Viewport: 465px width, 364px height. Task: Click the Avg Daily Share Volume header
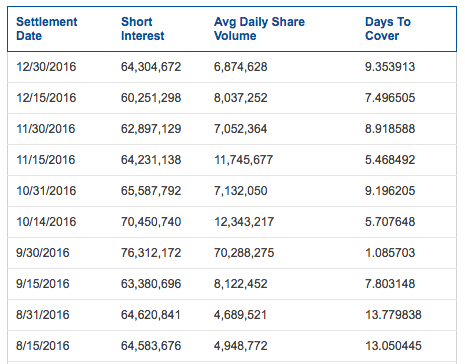[259, 29]
